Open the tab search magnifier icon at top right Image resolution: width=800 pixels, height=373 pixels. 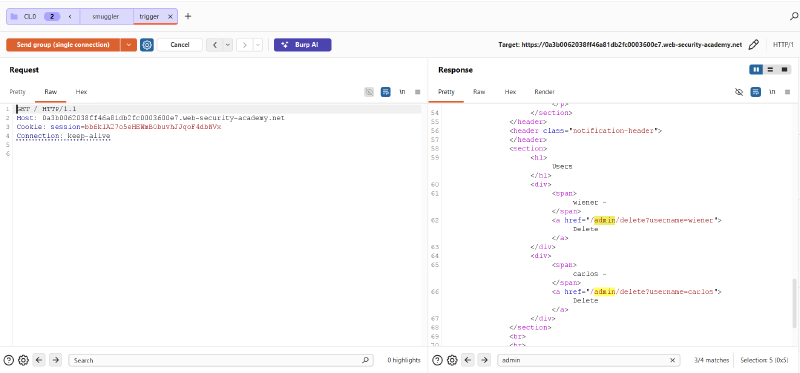tap(794, 16)
